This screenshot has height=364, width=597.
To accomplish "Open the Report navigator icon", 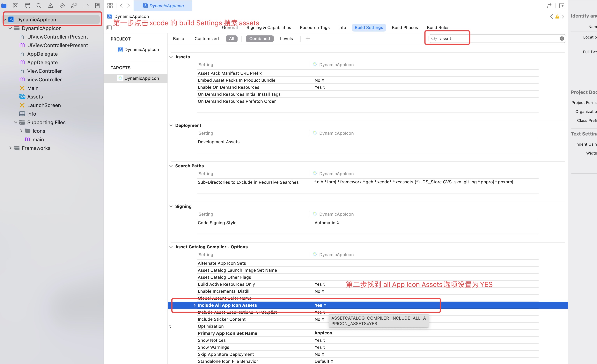I will [97, 6].
